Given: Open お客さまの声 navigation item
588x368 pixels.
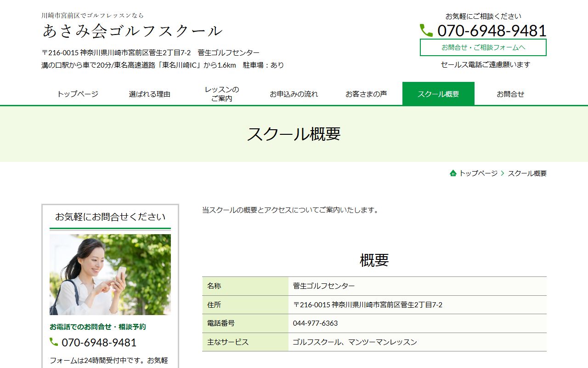Looking at the screenshot, I should pos(366,94).
